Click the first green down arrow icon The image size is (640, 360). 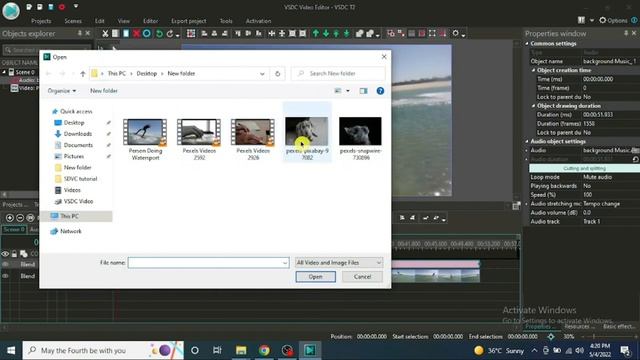[326, 33]
